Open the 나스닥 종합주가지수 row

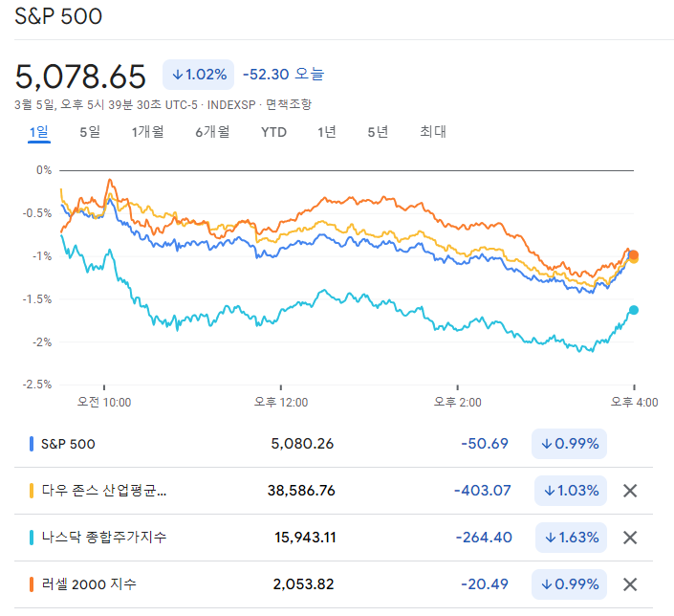click(x=334, y=538)
